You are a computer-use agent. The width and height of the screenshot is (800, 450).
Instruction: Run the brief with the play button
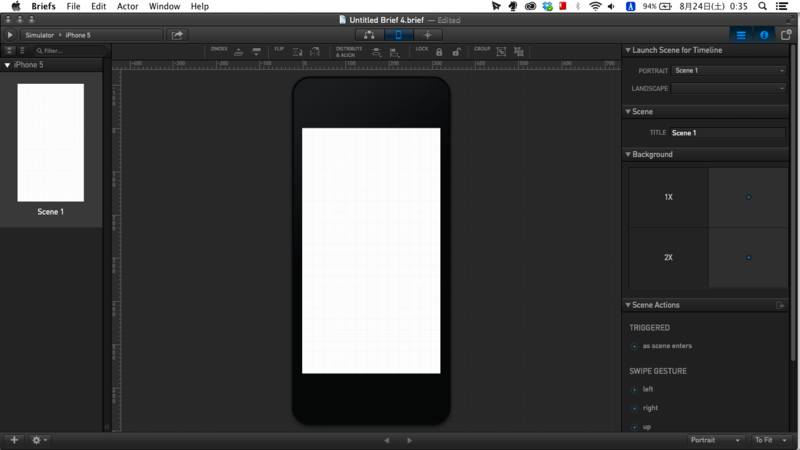click(10, 35)
